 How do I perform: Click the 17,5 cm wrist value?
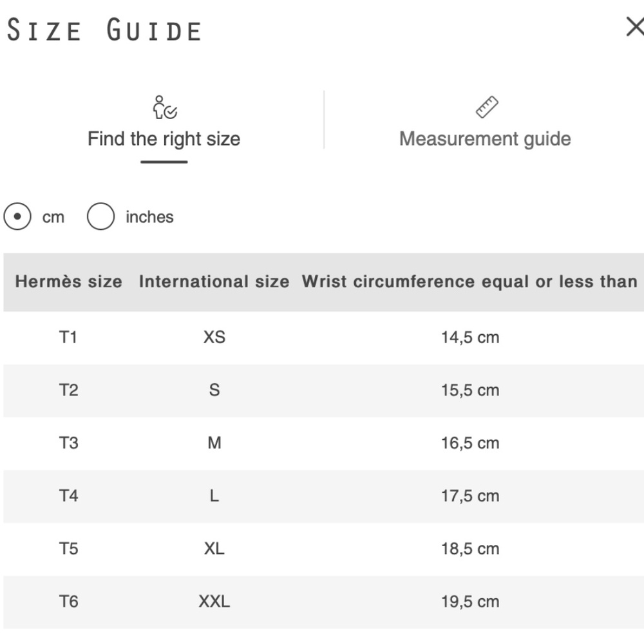point(470,496)
